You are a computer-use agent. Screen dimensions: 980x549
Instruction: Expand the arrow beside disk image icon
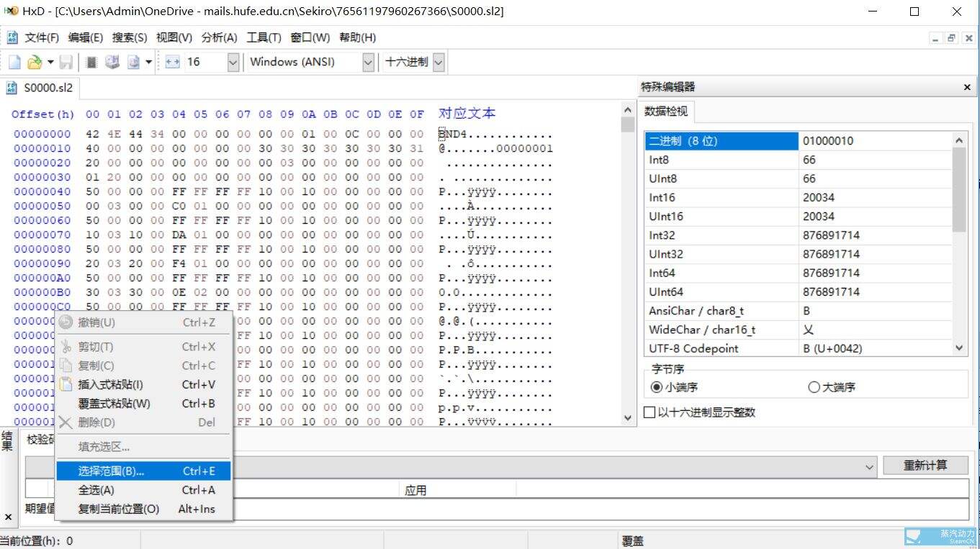(148, 63)
